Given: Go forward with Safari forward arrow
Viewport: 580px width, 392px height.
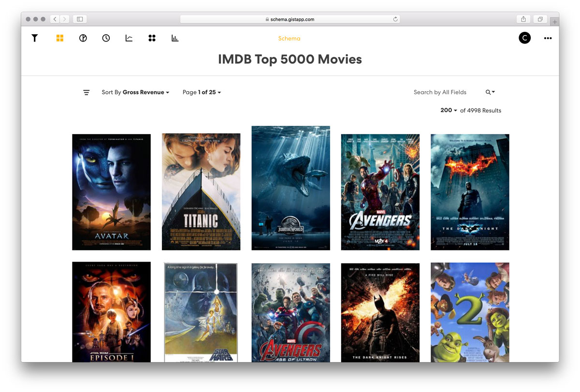Looking at the screenshot, I should (x=65, y=19).
